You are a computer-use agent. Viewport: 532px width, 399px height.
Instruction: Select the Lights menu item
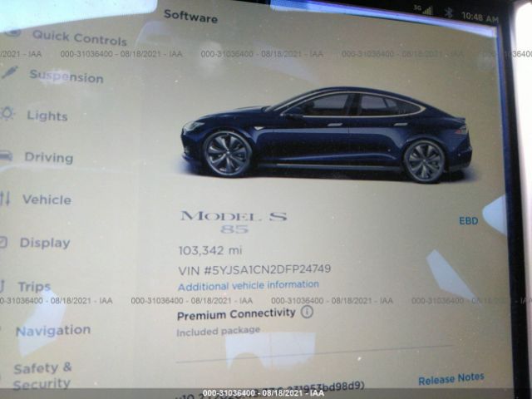tap(47, 116)
